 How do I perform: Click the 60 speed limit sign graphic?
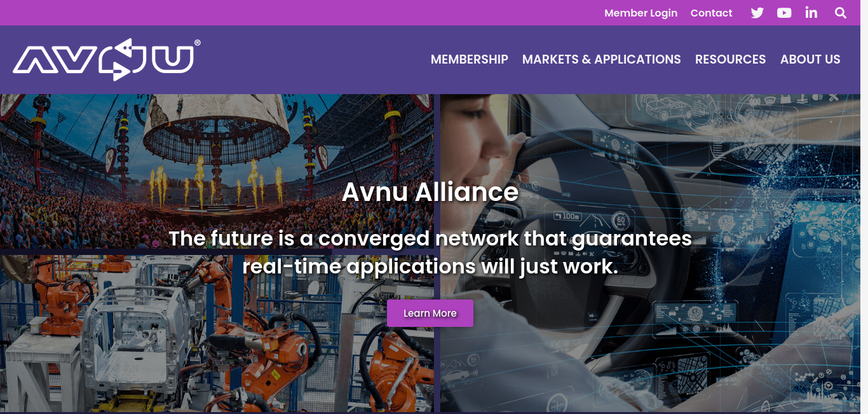click(x=621, y=221)
